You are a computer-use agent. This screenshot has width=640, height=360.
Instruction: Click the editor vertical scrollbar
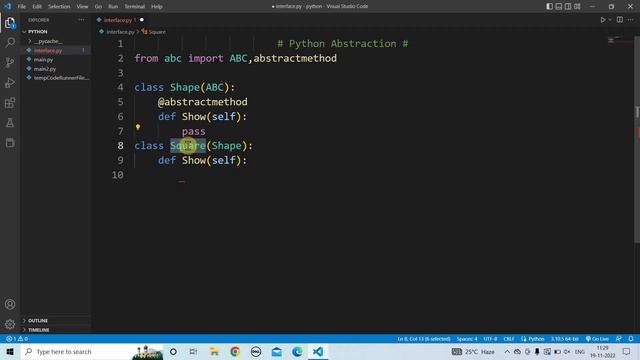pyautogui.click(x=637, y=139)
